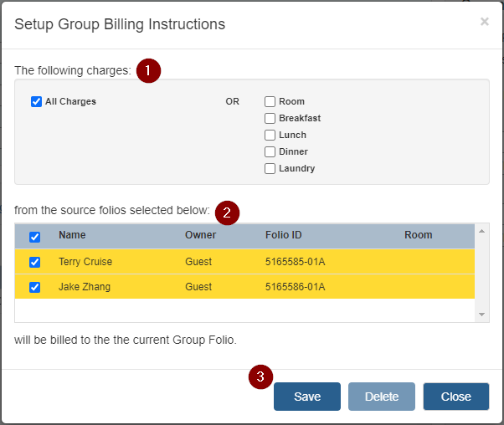Click the Folio ID column header
The image size is (504, 425).
tap(283, 235)
